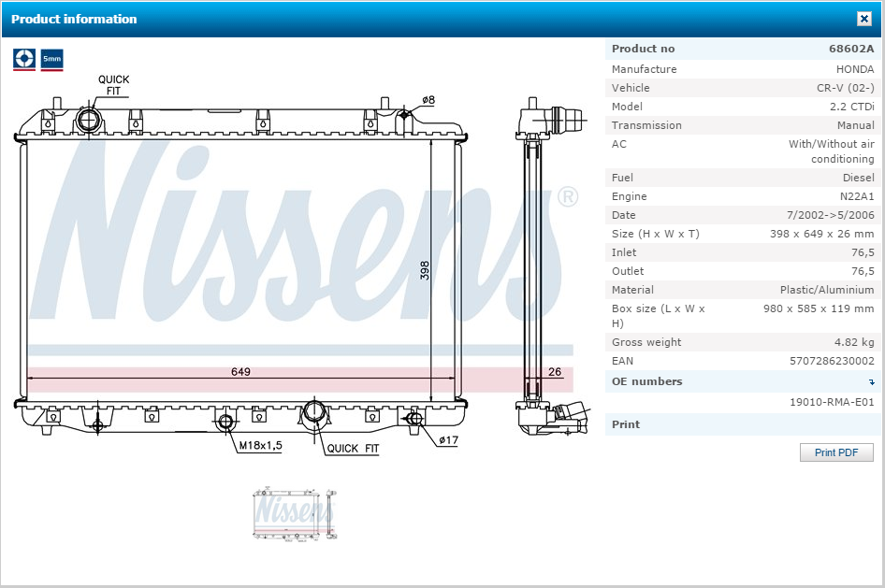Expand the OE numbers section arrow
This screenshot has width=885, height=588.
click(x=872, y=382)
